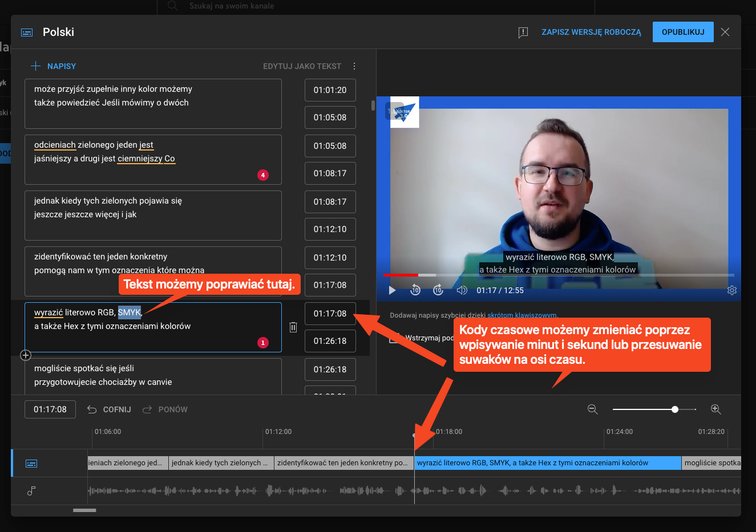756x532 pixels.
Task: Switch to EDYTUJ JAKO TEKST mode
Action: (302, 66)
